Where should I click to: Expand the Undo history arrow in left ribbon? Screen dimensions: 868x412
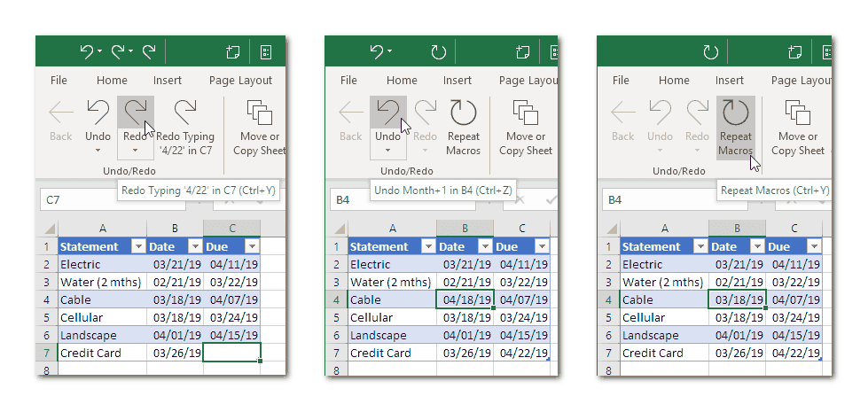click(98, 150)
